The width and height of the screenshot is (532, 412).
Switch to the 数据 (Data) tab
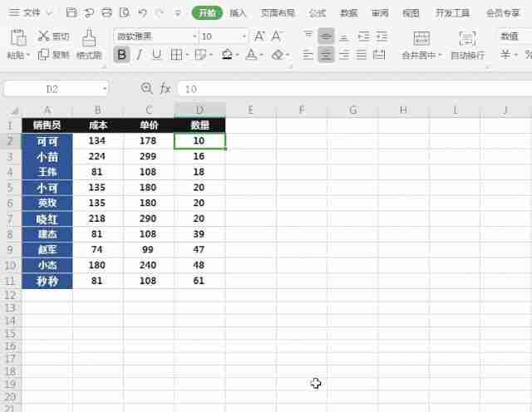[349, 13]
